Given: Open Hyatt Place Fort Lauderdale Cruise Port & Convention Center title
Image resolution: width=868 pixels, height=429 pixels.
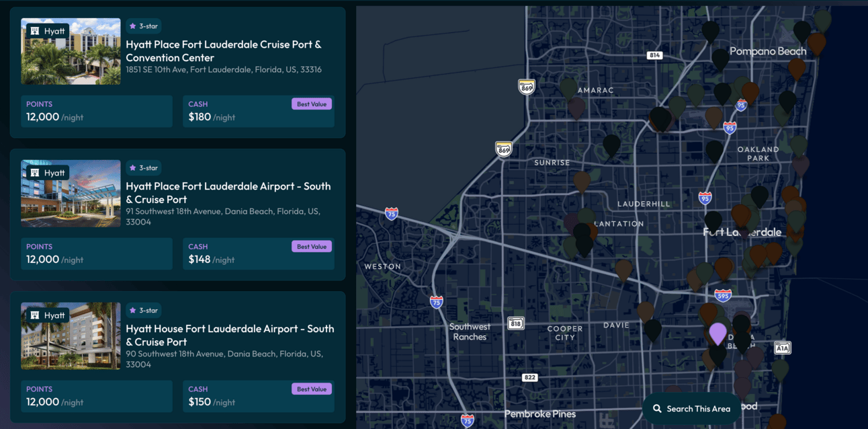Looking at the screenshot, I should click(x=224, y=51).
